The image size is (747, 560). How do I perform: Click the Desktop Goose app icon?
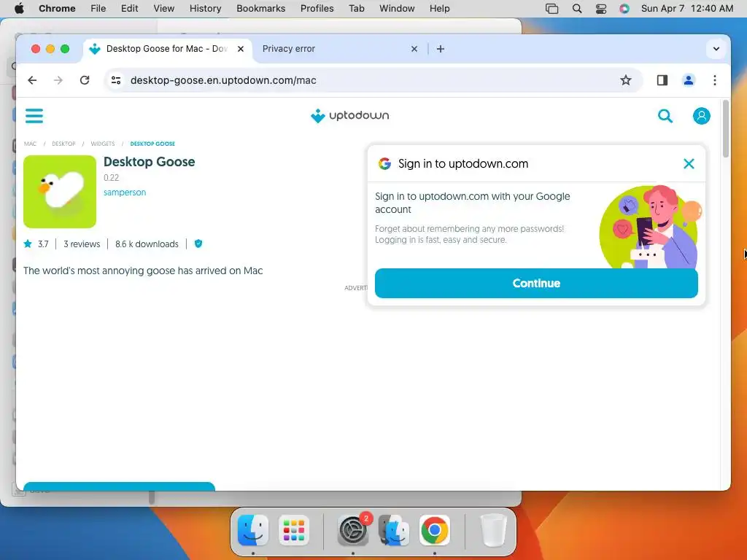tap(60, 192)
